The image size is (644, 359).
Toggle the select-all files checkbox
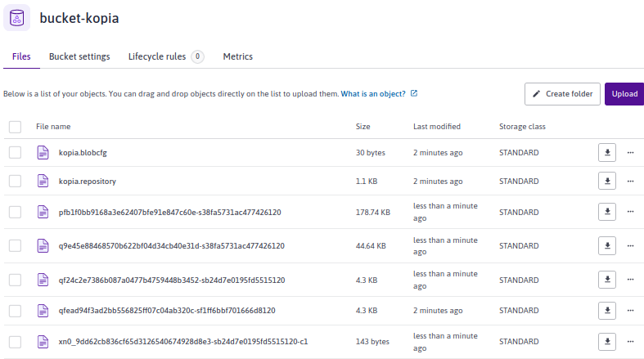(15, 127)
